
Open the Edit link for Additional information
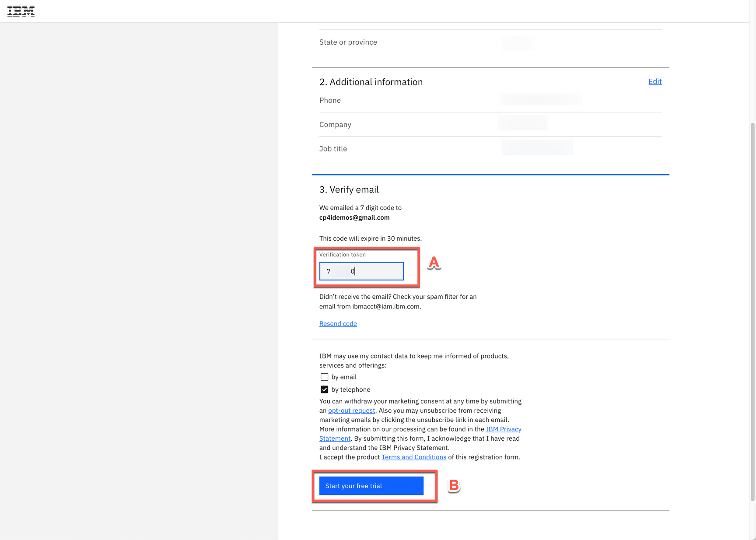(x=654, y=81)
